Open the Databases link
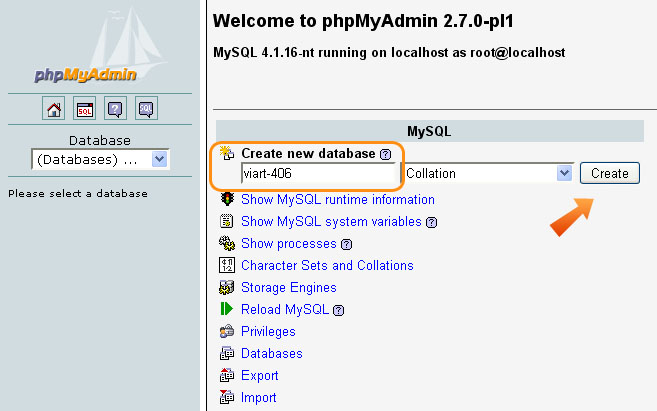Viewport: 657px width, 411px height. click(272, 353)
